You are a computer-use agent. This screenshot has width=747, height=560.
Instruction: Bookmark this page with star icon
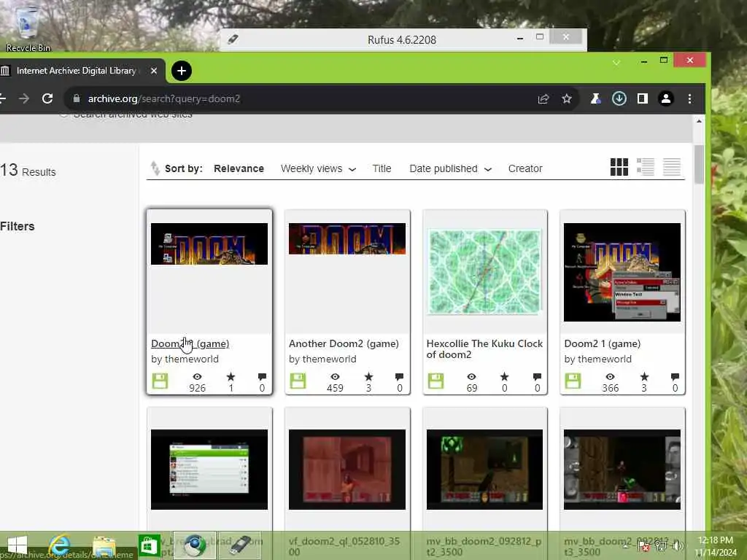[566, 98]
